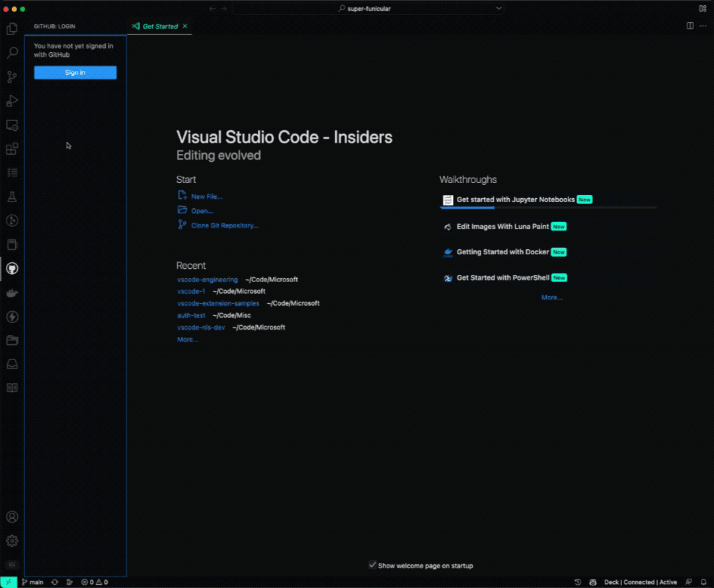The image size is (714, 588).
Task: Click Customize Layout icon in title bar
Action: [703, 9]
